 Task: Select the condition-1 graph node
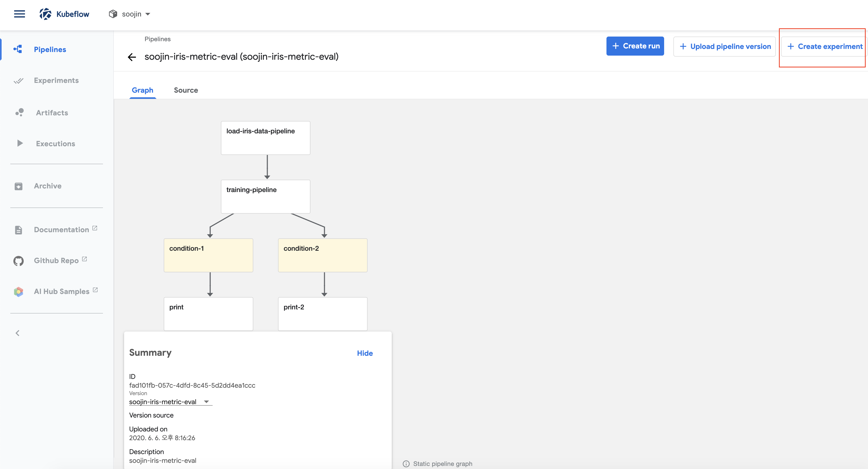pos(208,255)
